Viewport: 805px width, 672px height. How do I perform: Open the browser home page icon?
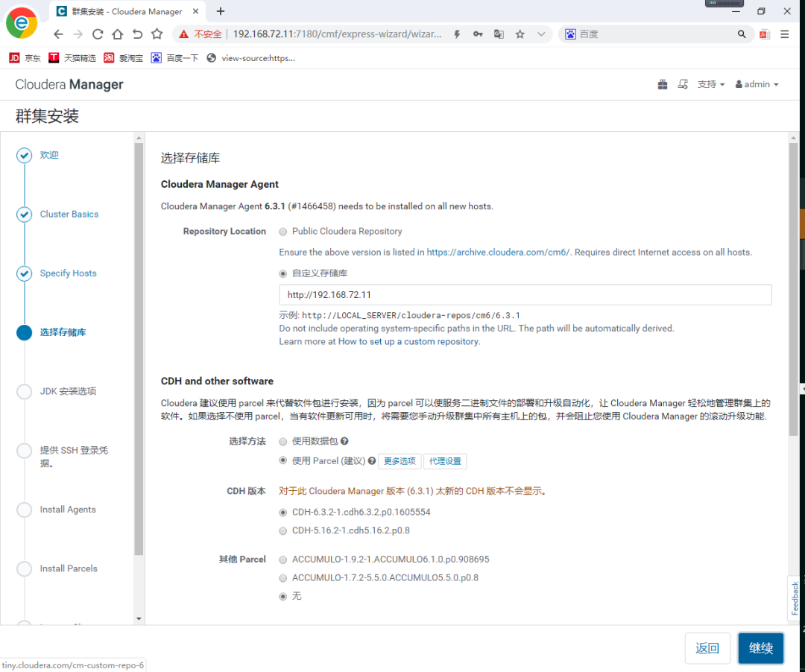pyautogui.click(x=118, y=34)
